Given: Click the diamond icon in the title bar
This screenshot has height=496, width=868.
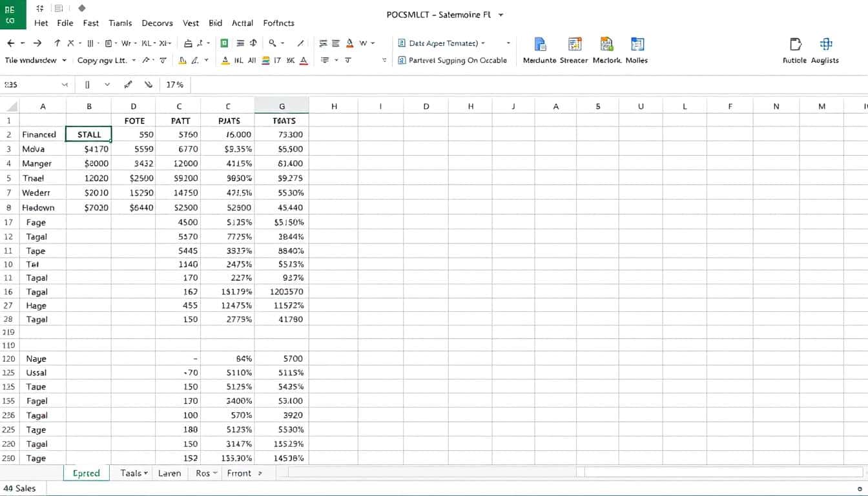Looking at the screenshot, I should 81,8.
